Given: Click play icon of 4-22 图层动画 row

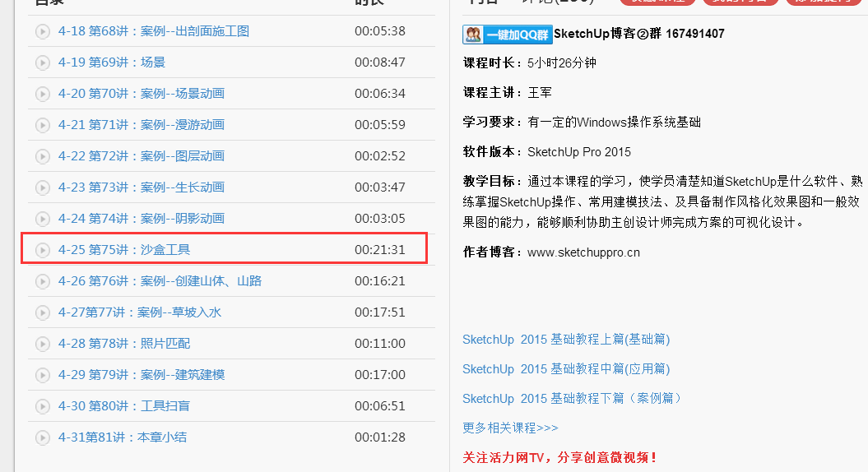Looking at the screenshot, I should click(x=43, y=156).
